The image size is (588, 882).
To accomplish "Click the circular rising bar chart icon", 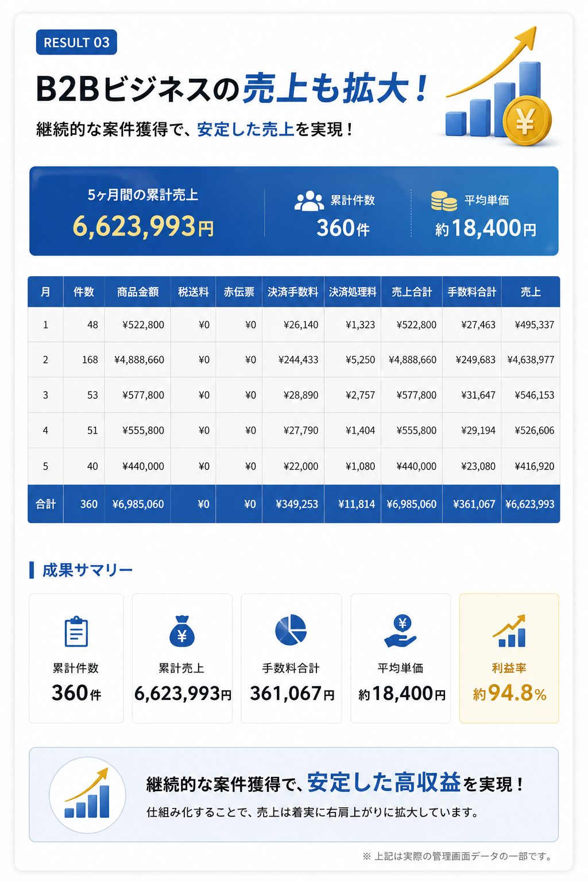I will (87, 795).
